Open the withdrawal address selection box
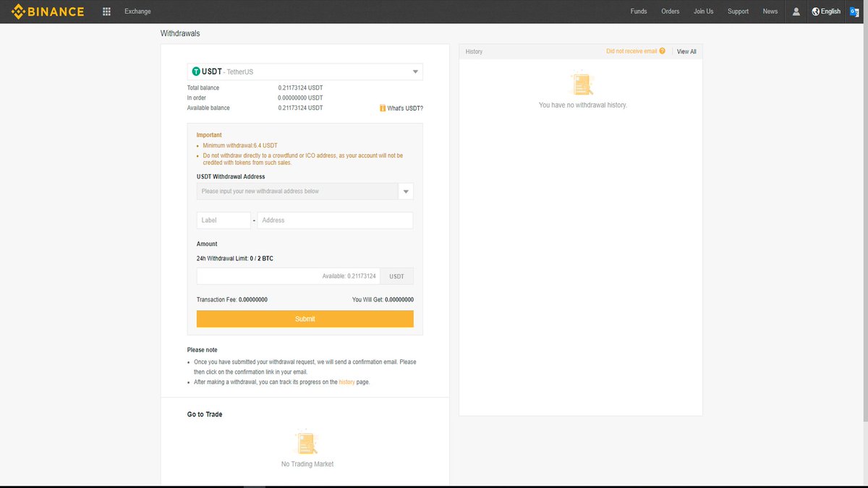The height and width of the screenshot is (488, 868). point(297,192)
